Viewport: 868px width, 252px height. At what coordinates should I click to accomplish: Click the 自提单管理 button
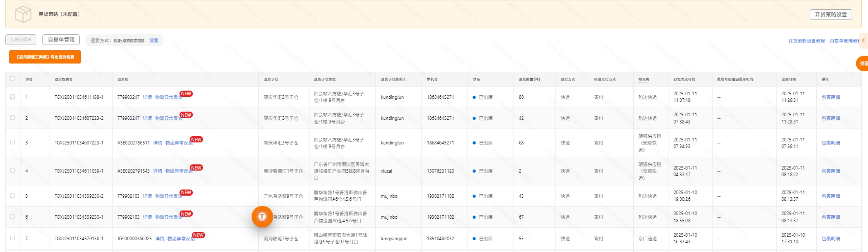click(x=61, y=40)
